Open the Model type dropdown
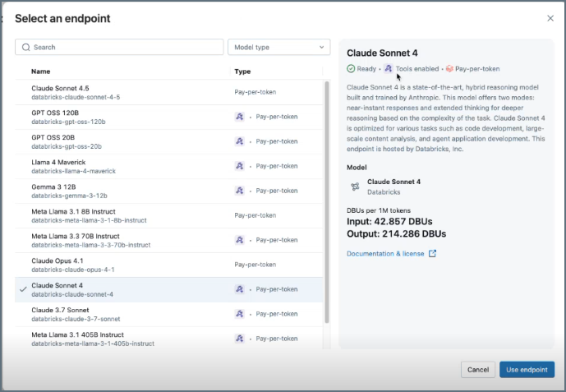Screen dimensions: 566x392 (279, 48)
